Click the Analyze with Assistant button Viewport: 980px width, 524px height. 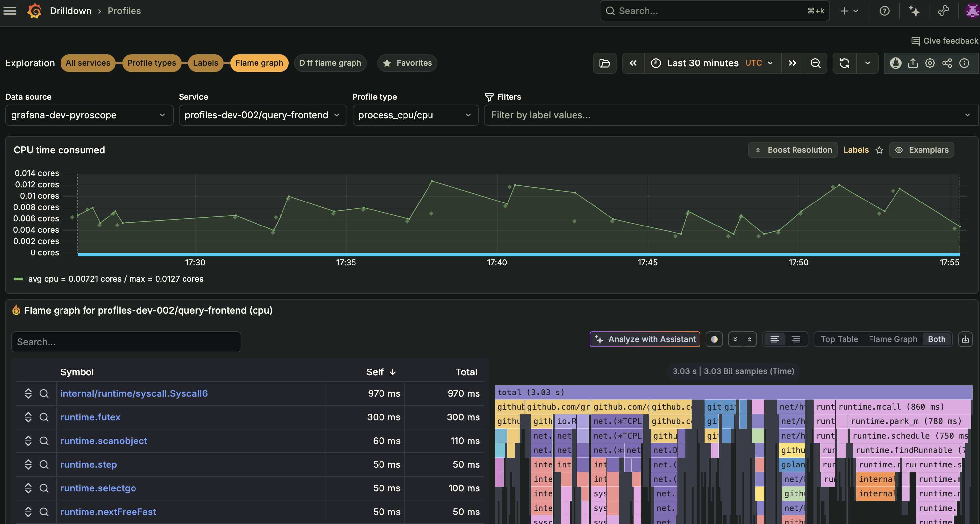point(645,339)
